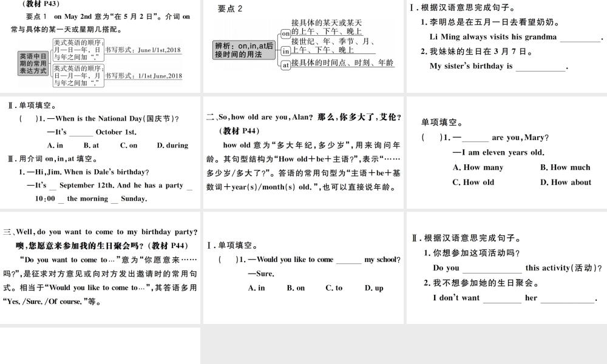The image size is (607, 364).
Task: Click the blank between 'I don't want' and 'her'
Action: point(503,298)
